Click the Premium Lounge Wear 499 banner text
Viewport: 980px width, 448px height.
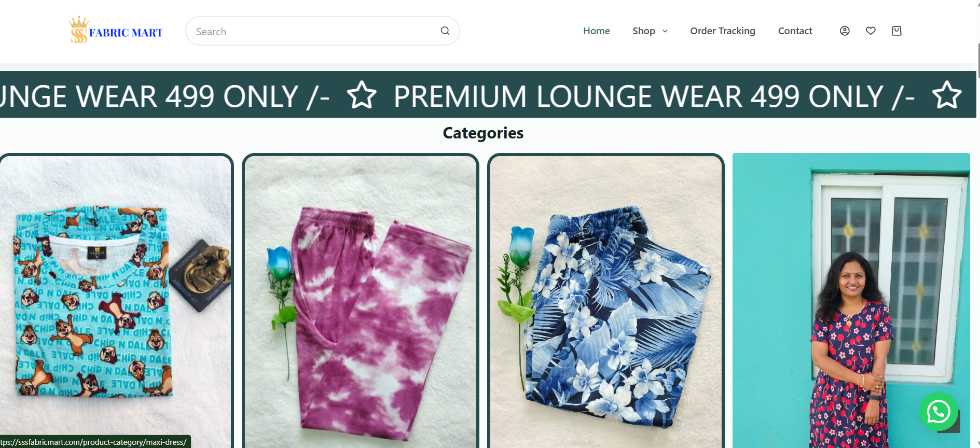point(654,96)
